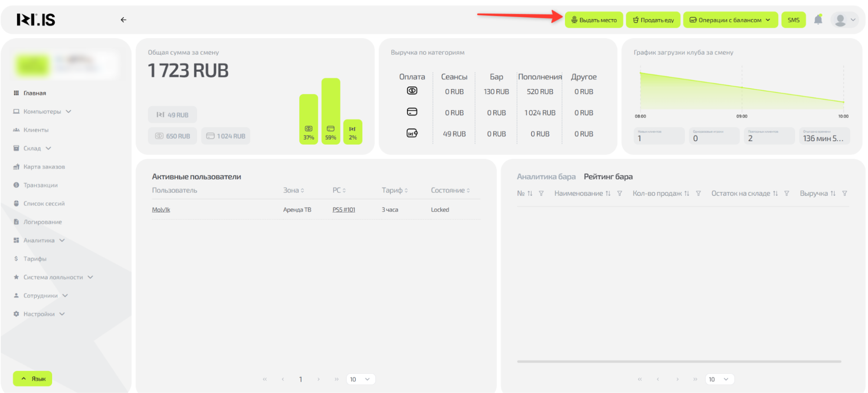Click filter icon beside Выручка column

(x=845, y=194)
